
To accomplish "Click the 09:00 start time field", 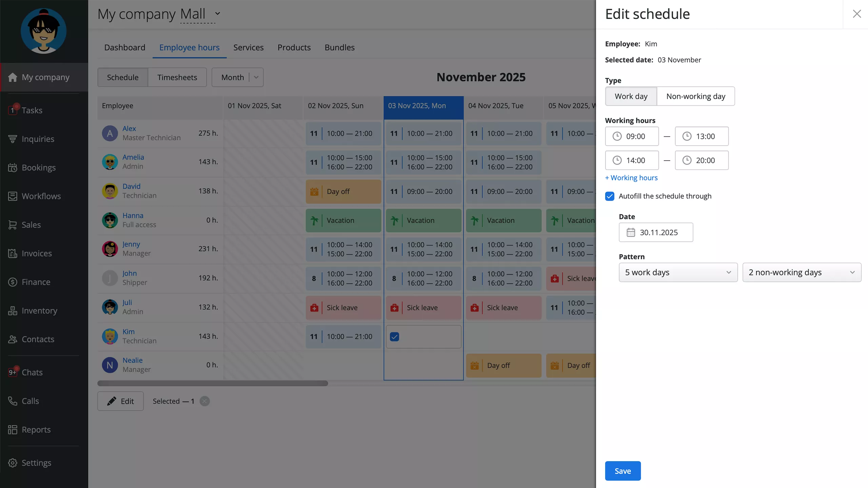I will (632, 136).
